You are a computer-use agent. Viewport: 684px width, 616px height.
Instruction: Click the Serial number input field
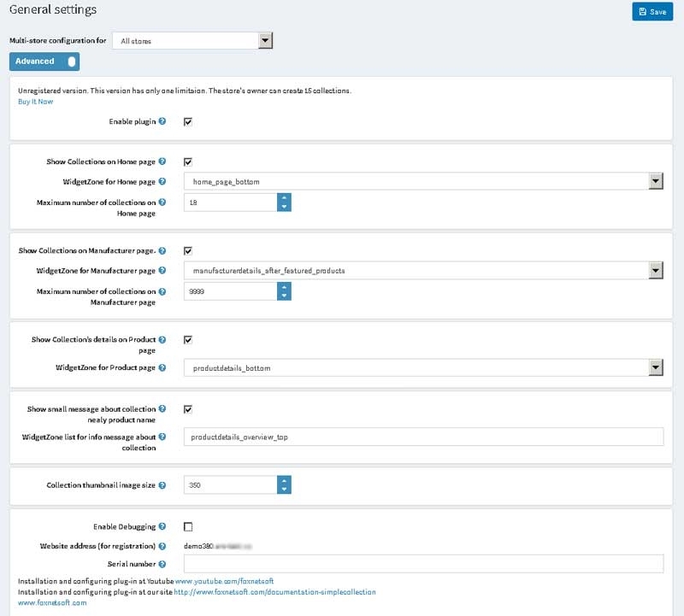(423, 564)
